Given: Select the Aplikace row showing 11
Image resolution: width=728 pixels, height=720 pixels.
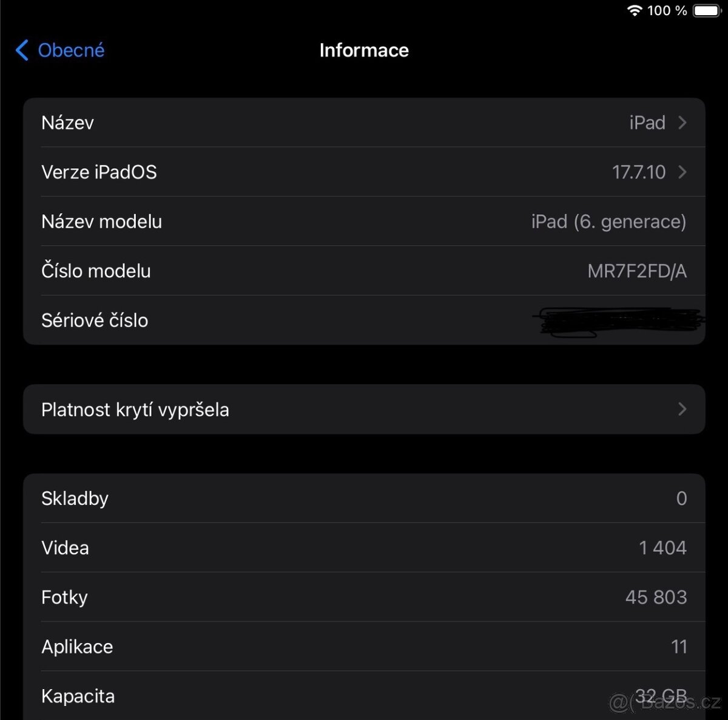Looking at the screenshot, I should click(364, 647).
